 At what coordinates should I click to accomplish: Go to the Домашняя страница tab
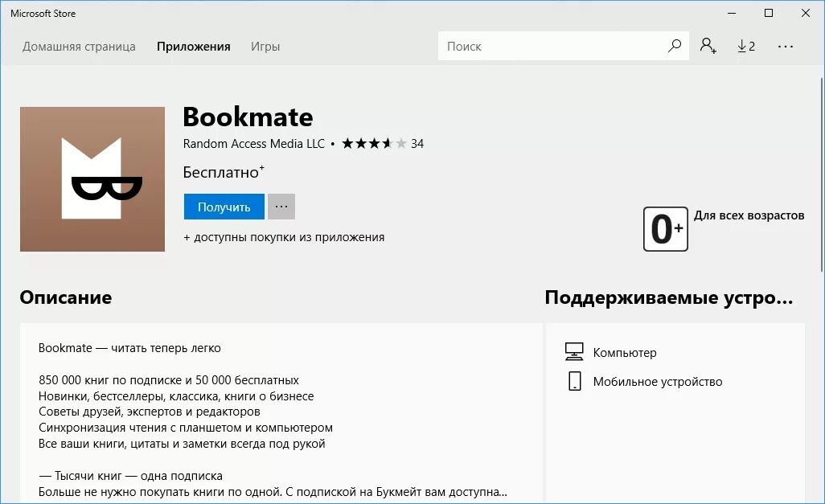coord(79,47)
